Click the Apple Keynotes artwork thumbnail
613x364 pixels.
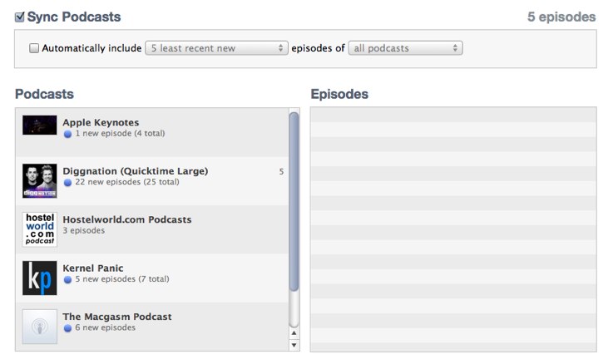coord(39,125)
